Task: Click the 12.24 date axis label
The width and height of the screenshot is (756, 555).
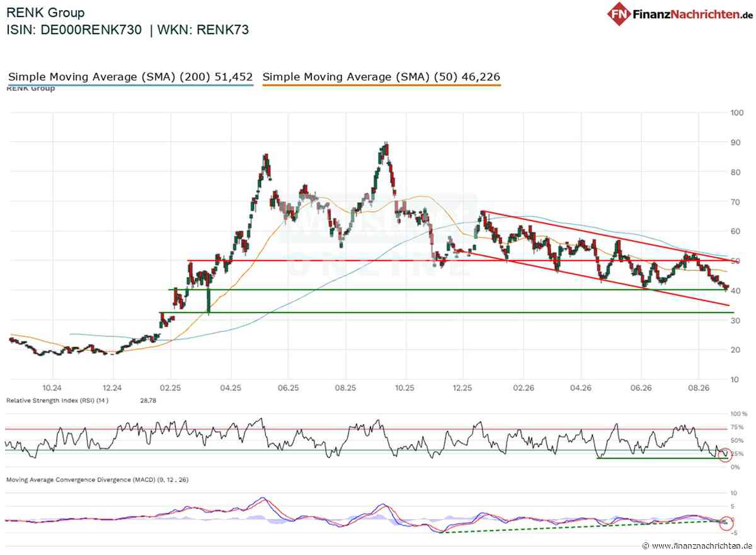Action: click(x=112, y=389)
